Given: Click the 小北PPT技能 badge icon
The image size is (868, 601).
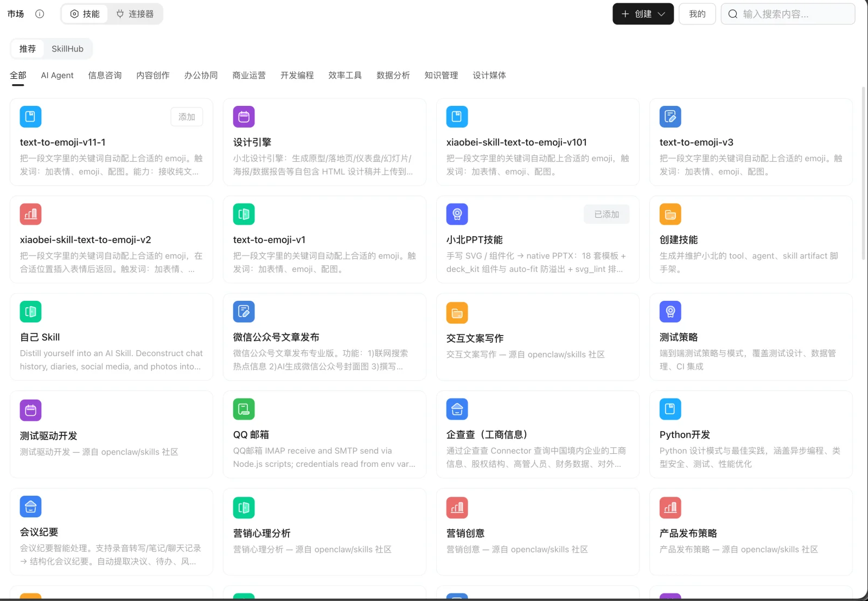Looking at the screenshot, I should (457, 214).
